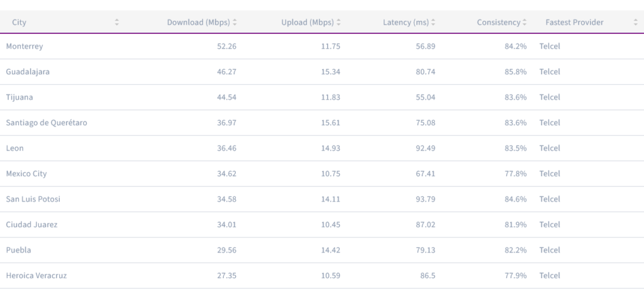Click sort arrows next to Upload (Mbps)
644x299 pixels.
click(339, 23)
